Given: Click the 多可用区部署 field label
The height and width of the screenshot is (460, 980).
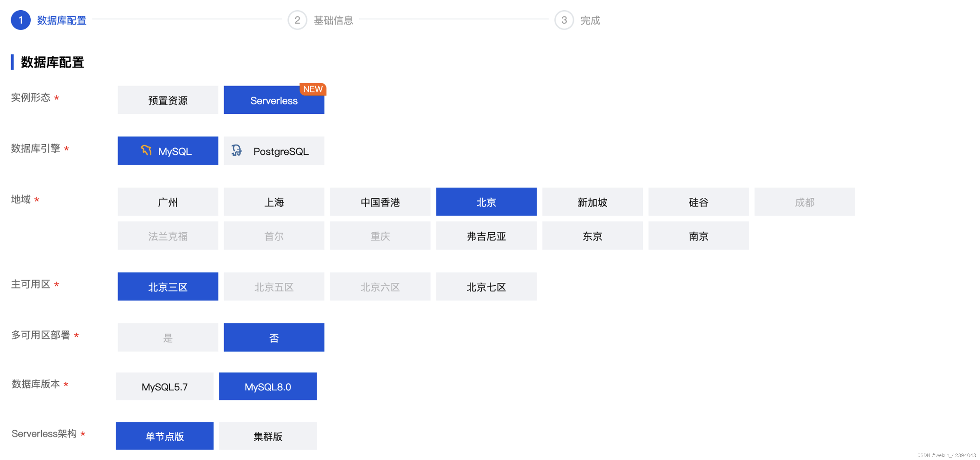Looking at the screenshot, I should coord(40,335).
